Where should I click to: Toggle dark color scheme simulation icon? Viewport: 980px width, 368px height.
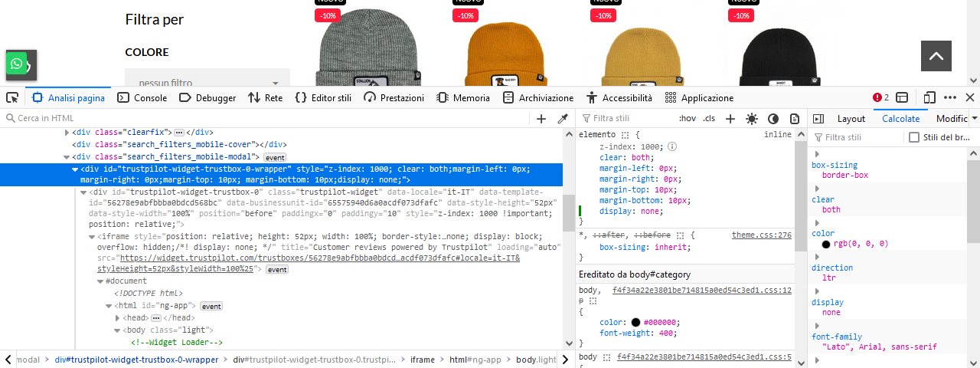[x=773, y=119]
